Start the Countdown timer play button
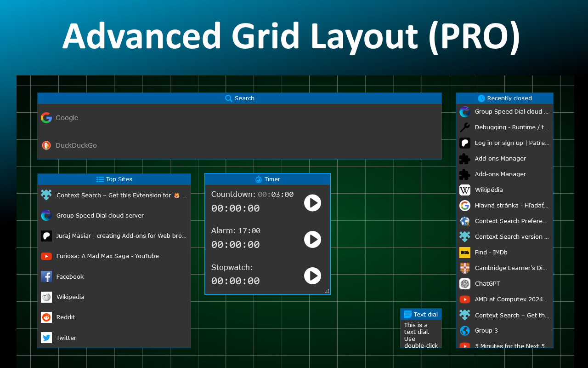Viewport: 588px width, 368px height. pos(312,202)
